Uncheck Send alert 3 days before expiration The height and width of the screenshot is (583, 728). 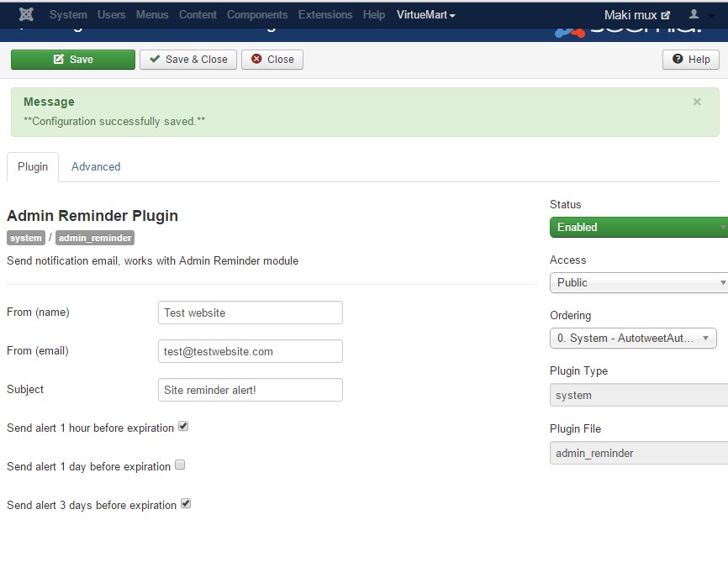coord(186,504)
